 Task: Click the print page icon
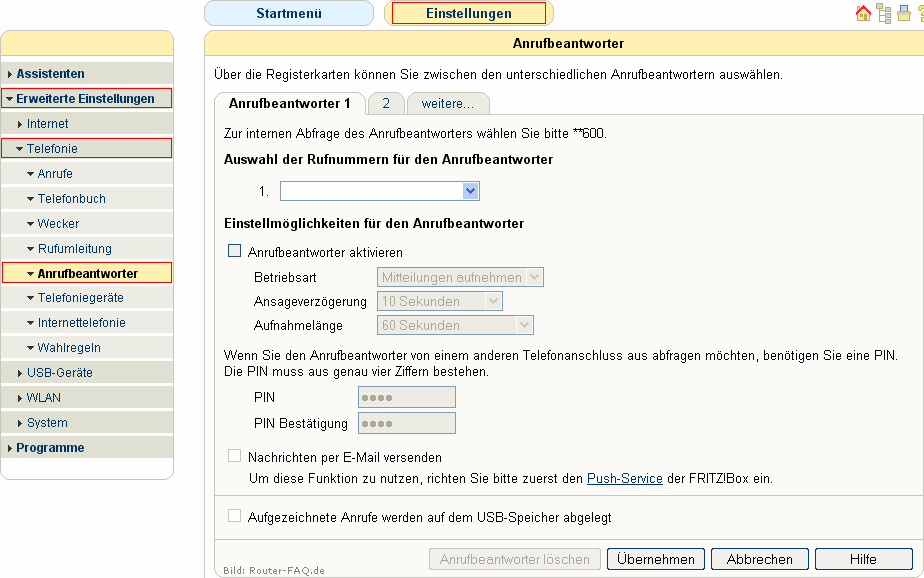[x=903, y=13]
